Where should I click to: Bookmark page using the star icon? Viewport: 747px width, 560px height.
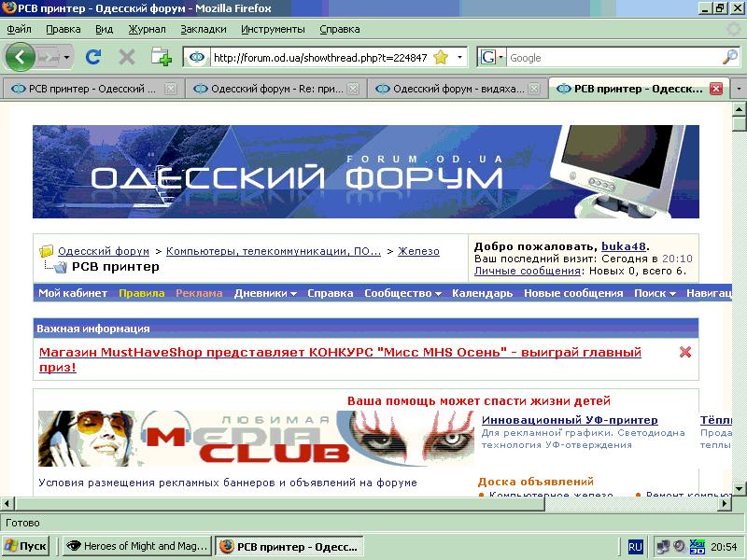coord(440,57)
